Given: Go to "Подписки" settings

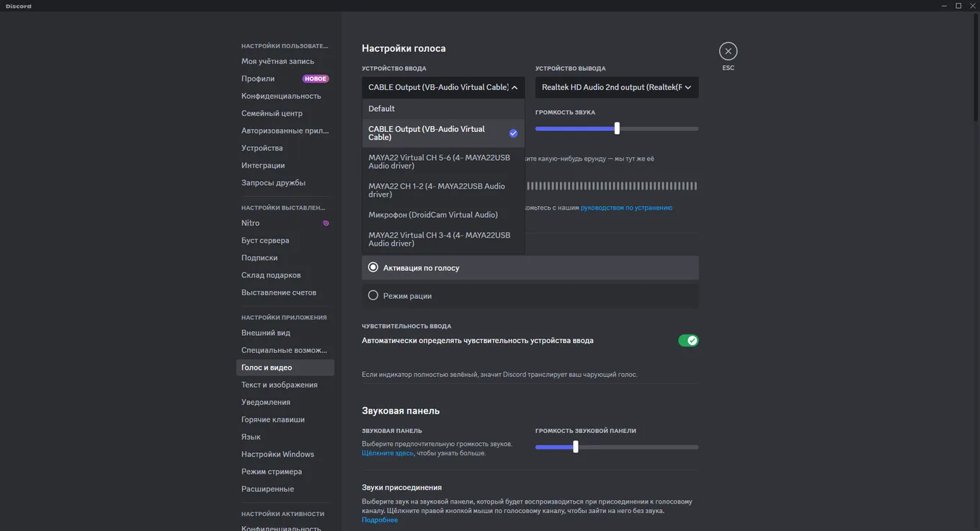Looking at the screenshot, I should (x=285, y=258).
